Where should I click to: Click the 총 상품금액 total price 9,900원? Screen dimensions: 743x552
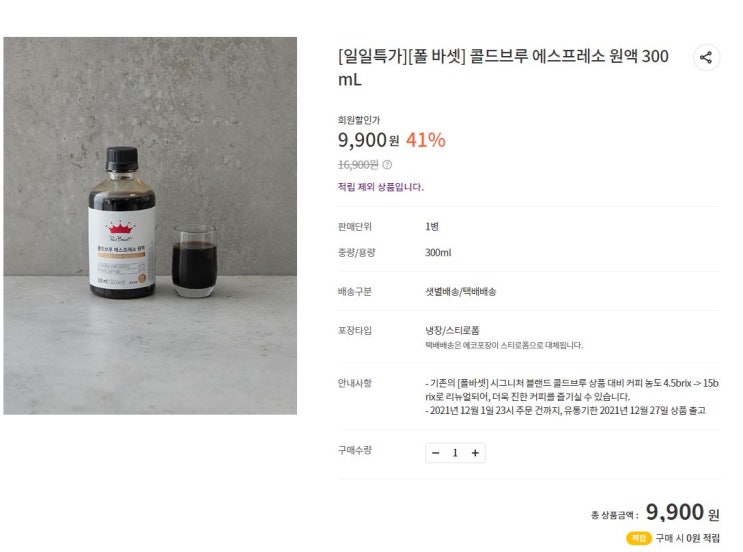(682, 513)
